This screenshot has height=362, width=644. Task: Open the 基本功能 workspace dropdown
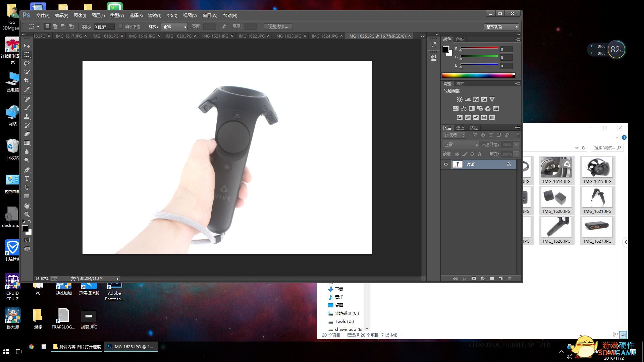501,27
